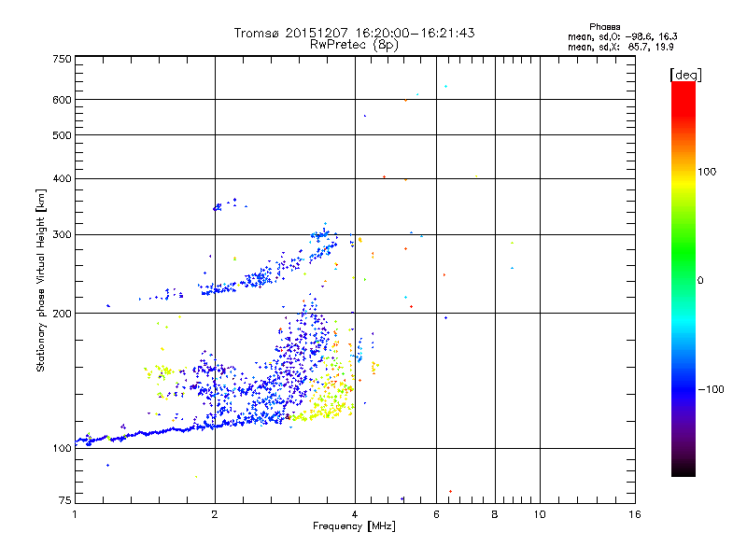Screen dimensions: 747x560
Task: Click the y-axis '100' tick label
Action: (x=62, y=449)
